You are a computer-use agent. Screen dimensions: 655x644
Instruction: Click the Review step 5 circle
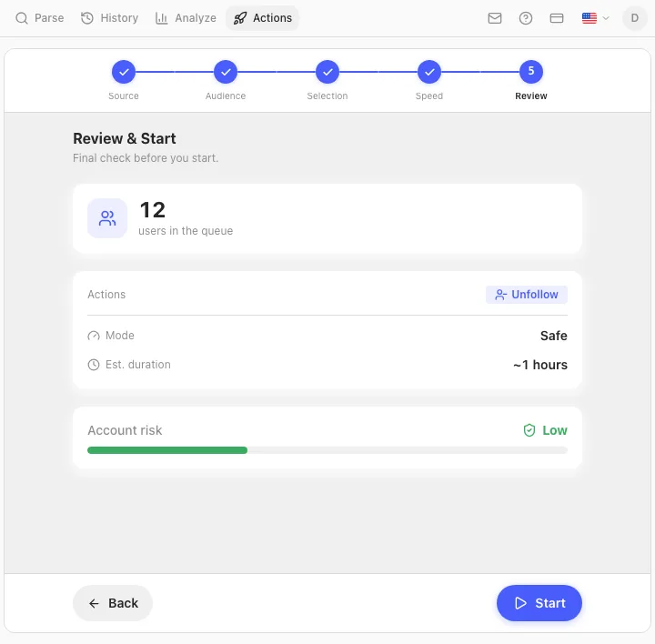tap(531, 72)
